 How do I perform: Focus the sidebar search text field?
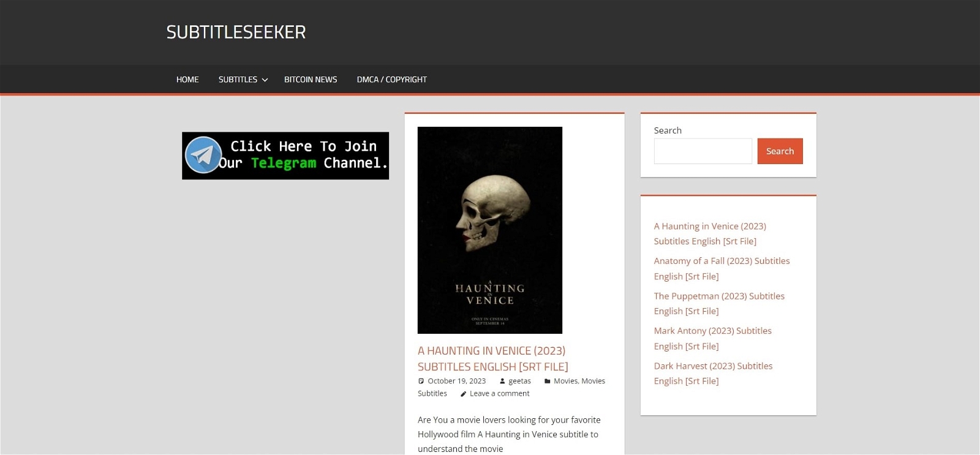tap(703, 151)
